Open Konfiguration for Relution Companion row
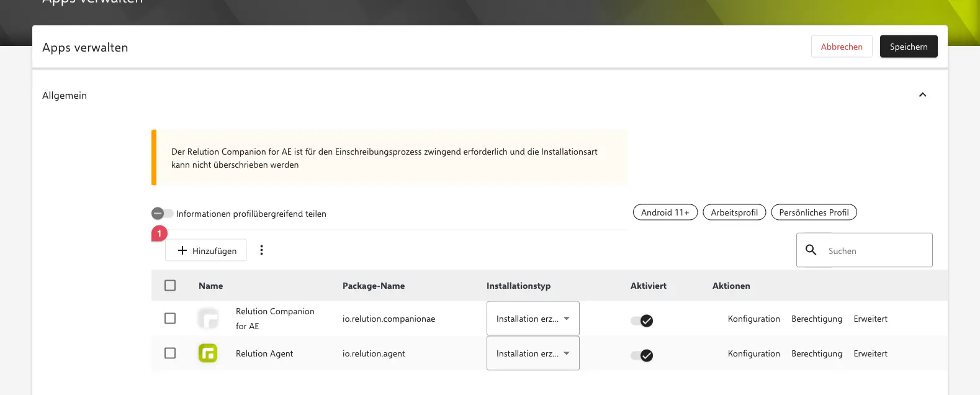The width and height of the screenshot is (980, 395). pos(753,319)
